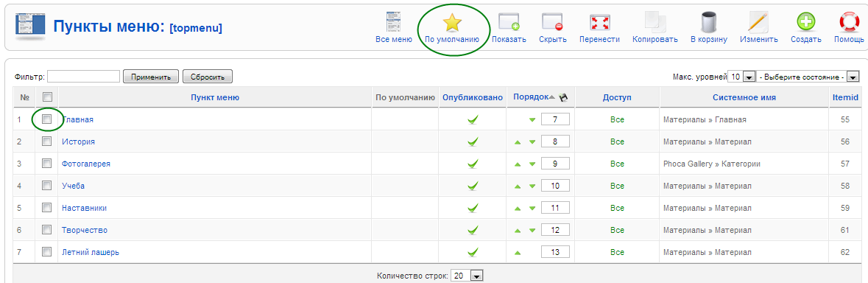Sort by Опубликовано column header
868x283 pixels.
coord(472,97)
